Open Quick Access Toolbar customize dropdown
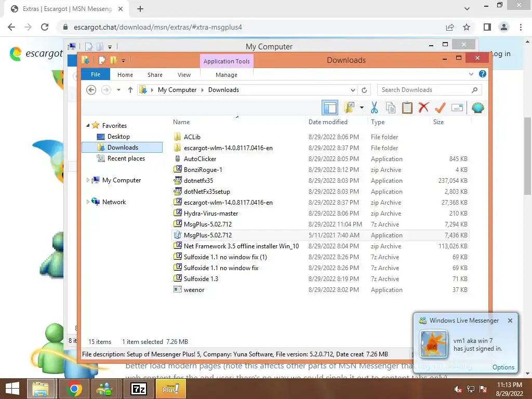Viewport: 532px width, 399px height. click(123, 60)
